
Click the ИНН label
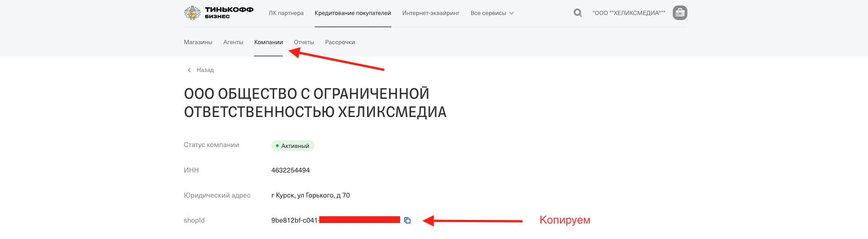click(191, 170)
